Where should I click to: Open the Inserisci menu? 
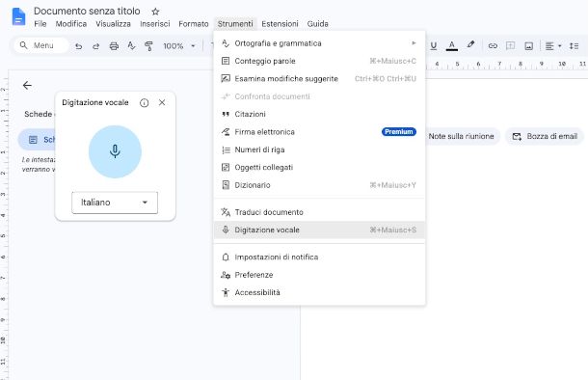click(155, 24)
